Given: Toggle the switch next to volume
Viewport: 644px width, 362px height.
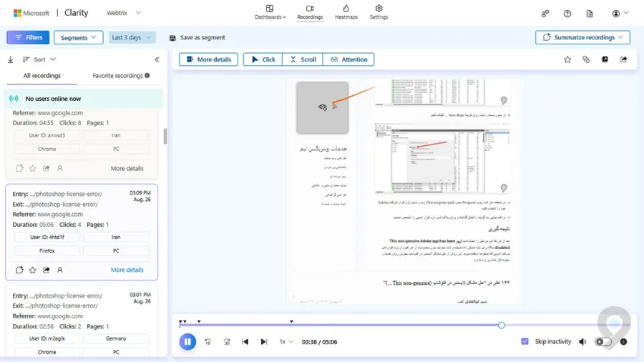Looking at the screenshot, I should point(603,341).
